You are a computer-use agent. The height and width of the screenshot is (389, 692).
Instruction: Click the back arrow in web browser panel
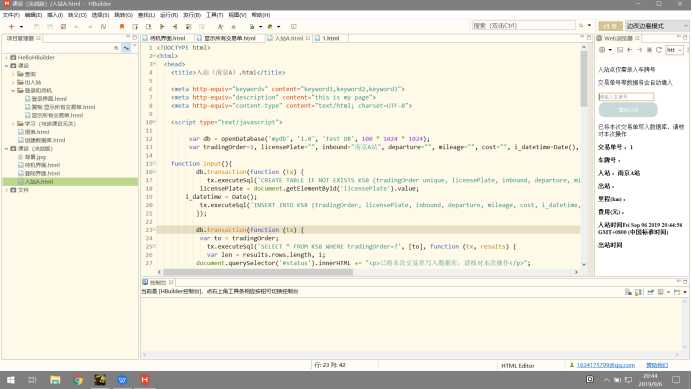coord(630,50)
